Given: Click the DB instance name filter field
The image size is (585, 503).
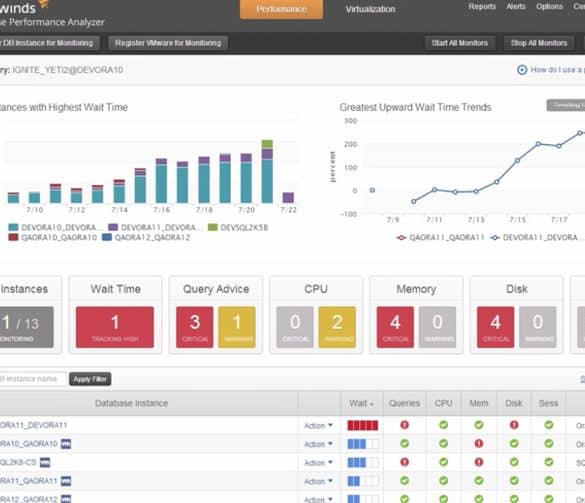Looking at the screenshot, I should 33,379.
